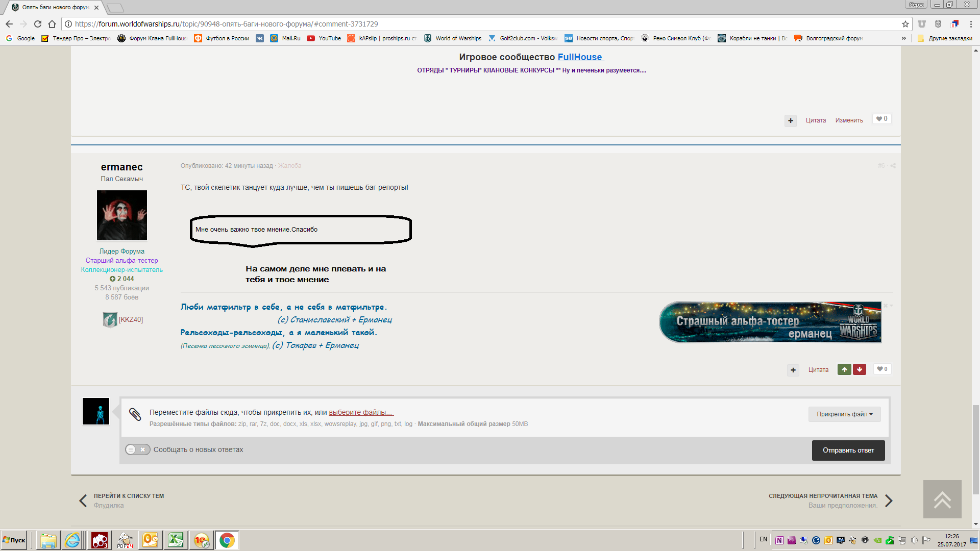980x551 pixels.
Task: Upvote ermanec's post with green arrow
Action: [844, 369]
